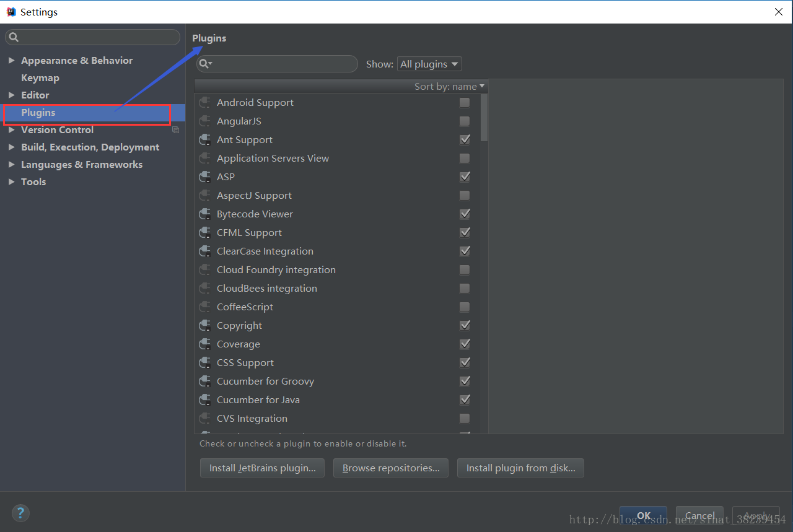Expand the Languages & Frameworks section

coord(11,165)
